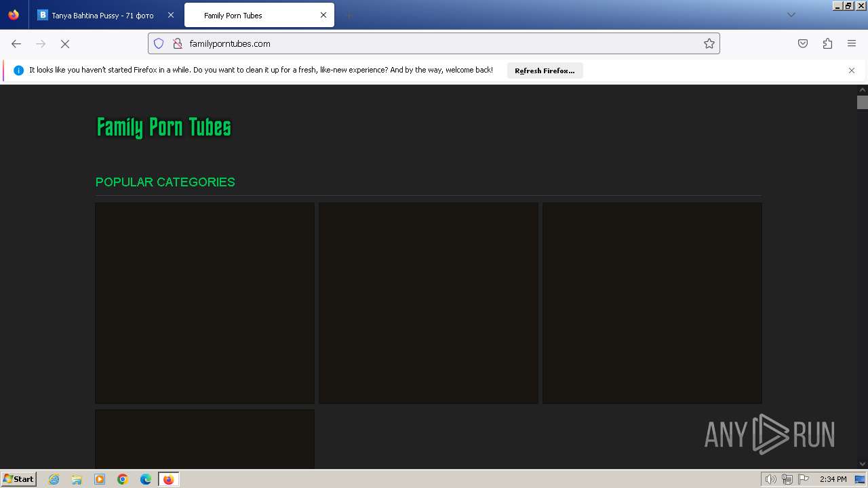868x488 pixels.
Task: Click the green site logo link
Action: coord(164,127)
